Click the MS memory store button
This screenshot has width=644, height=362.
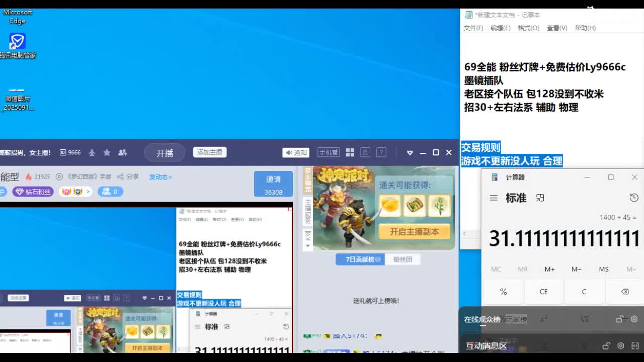[604, 269]
